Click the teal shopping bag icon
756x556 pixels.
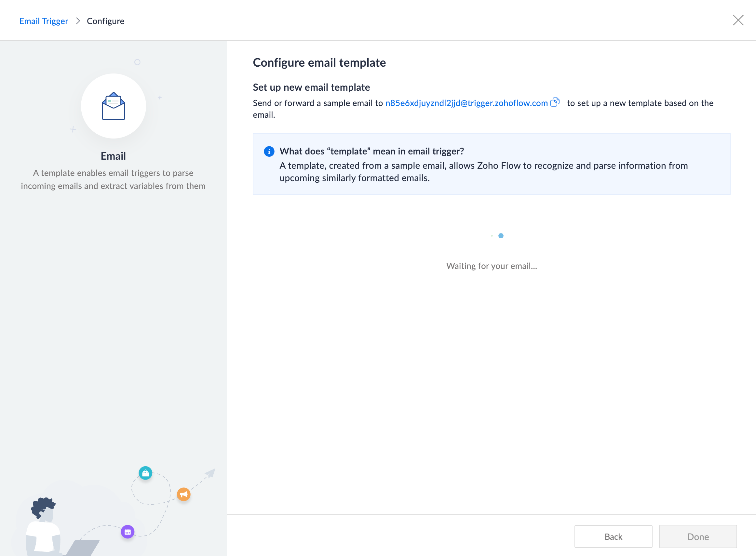pyautogui.click(x=145, y=473)
